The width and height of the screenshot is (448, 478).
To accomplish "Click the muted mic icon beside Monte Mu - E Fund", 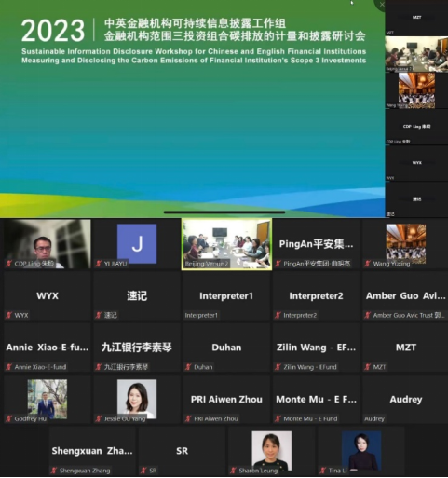I will click(278, 418).
